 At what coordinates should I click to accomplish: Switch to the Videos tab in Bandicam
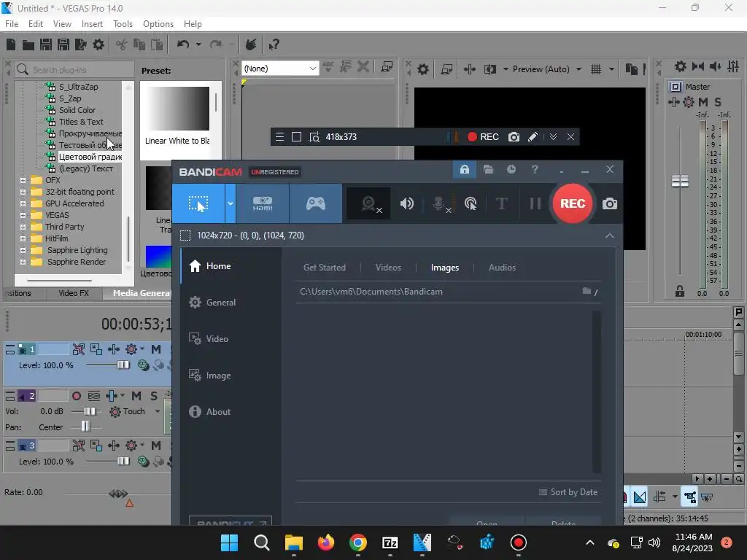pos(388,268)
